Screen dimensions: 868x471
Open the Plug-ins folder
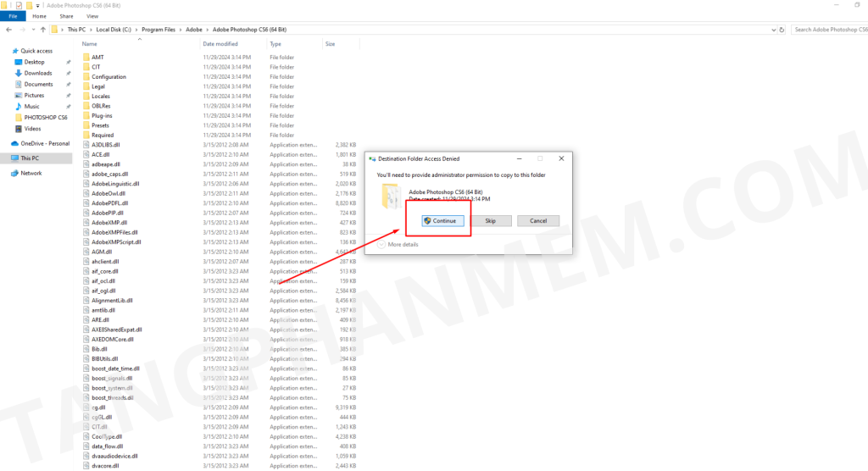coord(102,115)
